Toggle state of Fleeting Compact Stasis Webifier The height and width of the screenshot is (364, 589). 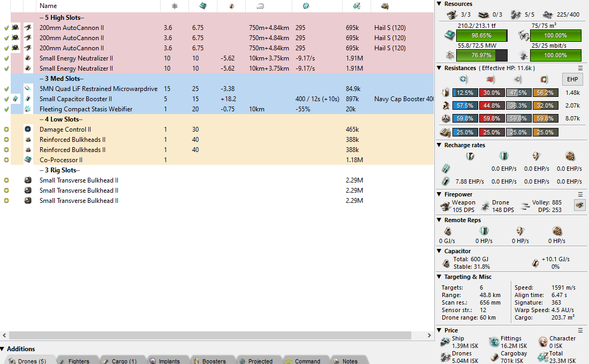(6, 109)
